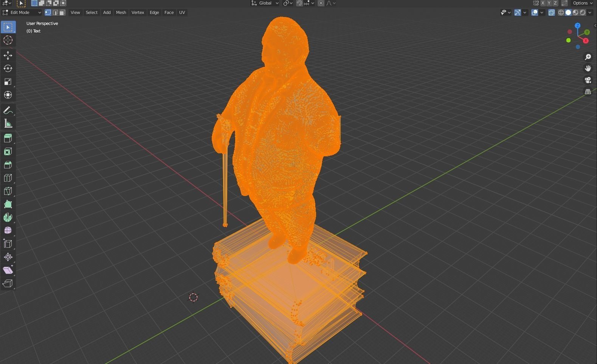Enable vertex select mode
Image resolution: width=597 pixels, height=364 pixels.
48,12
